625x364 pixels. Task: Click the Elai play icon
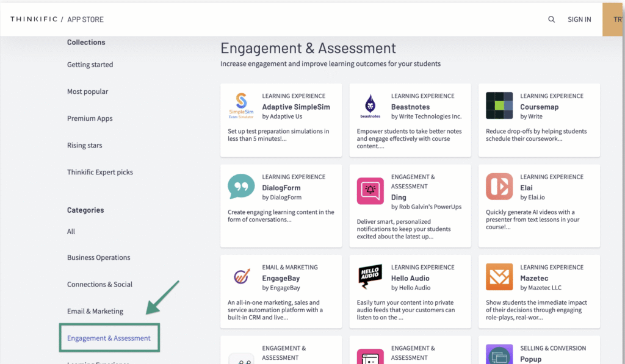tap(499, 187)
